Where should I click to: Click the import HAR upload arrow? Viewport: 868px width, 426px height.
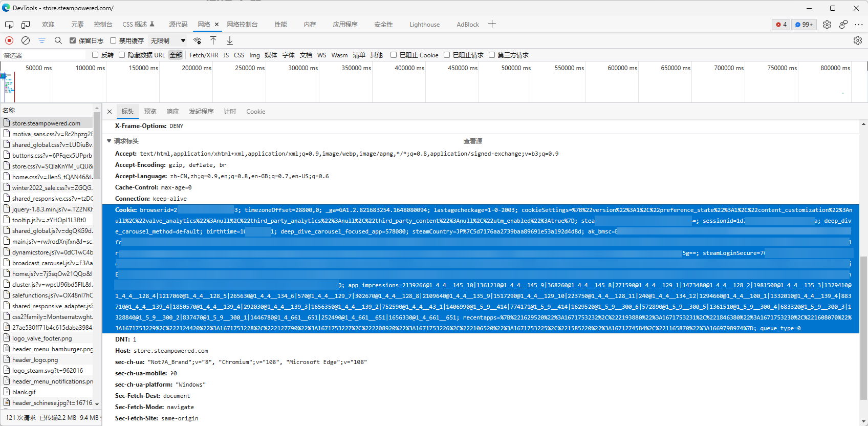click(213, 40)
